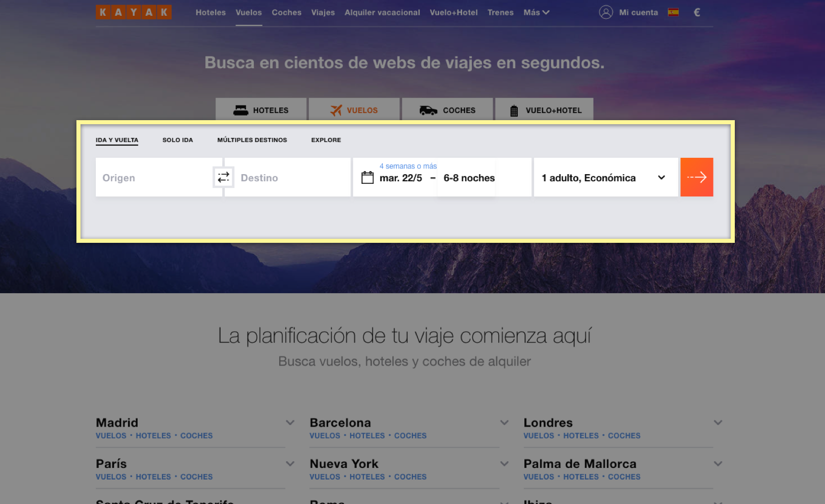Switch to Coches car icon tab
Image resolution: width=825 pixels, height=504 pixels.
(x=447, y=110)
